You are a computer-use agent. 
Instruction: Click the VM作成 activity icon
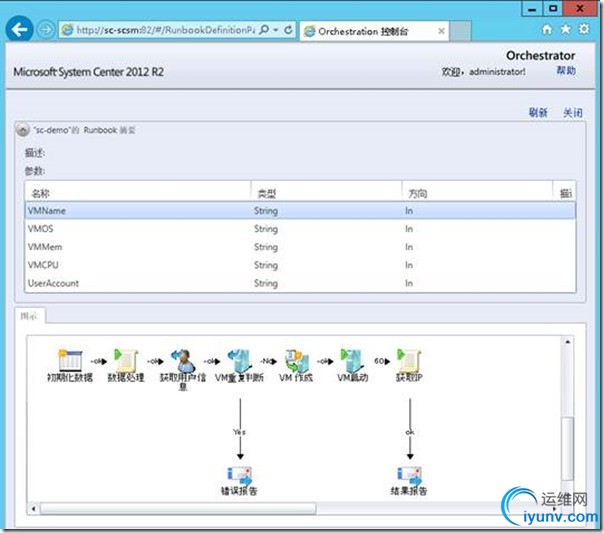point(296,360)
